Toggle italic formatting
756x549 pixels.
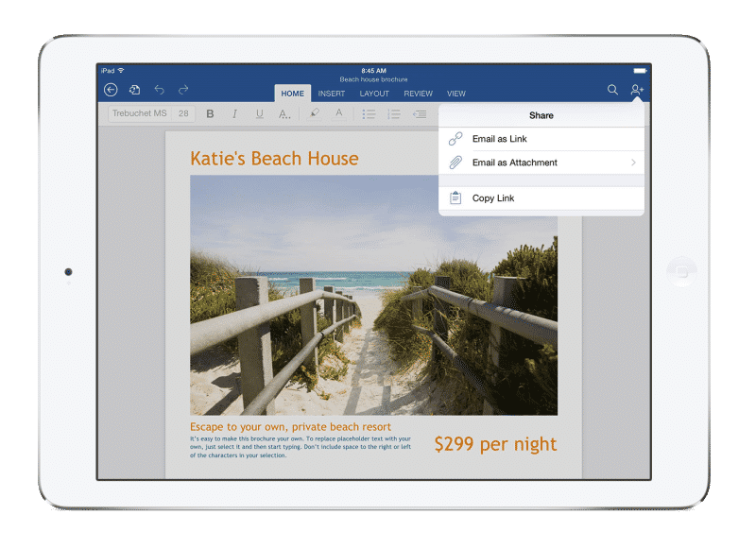234,114
